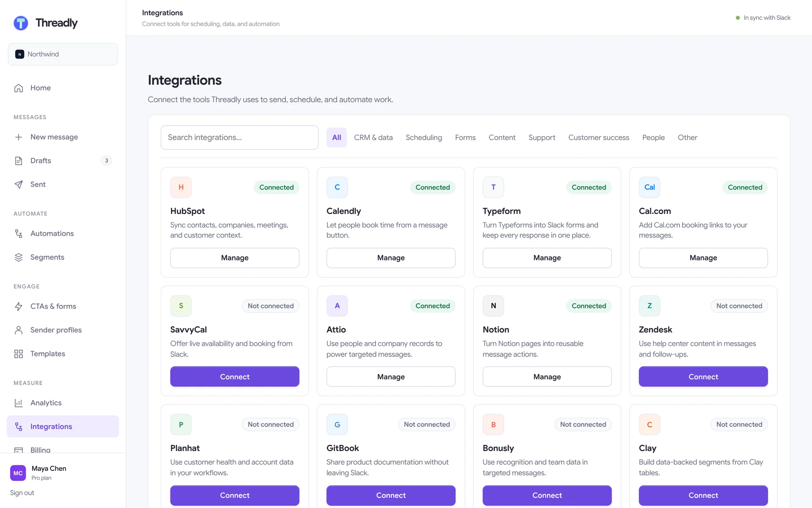Click the Bonusly card title
812x508 pixels.
pos(498,448)
